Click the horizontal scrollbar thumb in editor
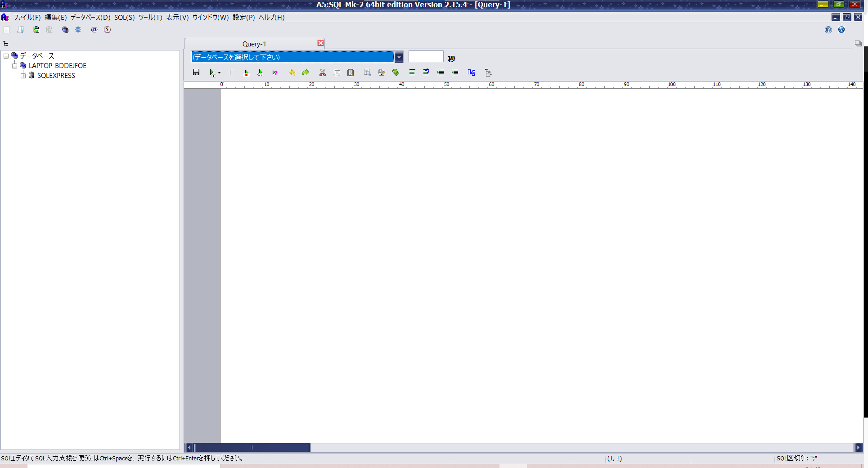The height and width of the screenshot is (468, 868). (252, 447)
